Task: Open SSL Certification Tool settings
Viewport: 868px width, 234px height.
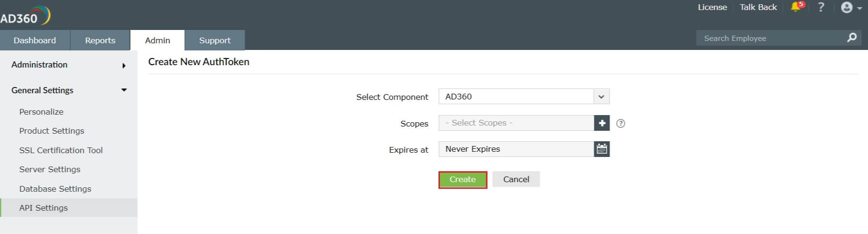Action: tap(61, 150)
